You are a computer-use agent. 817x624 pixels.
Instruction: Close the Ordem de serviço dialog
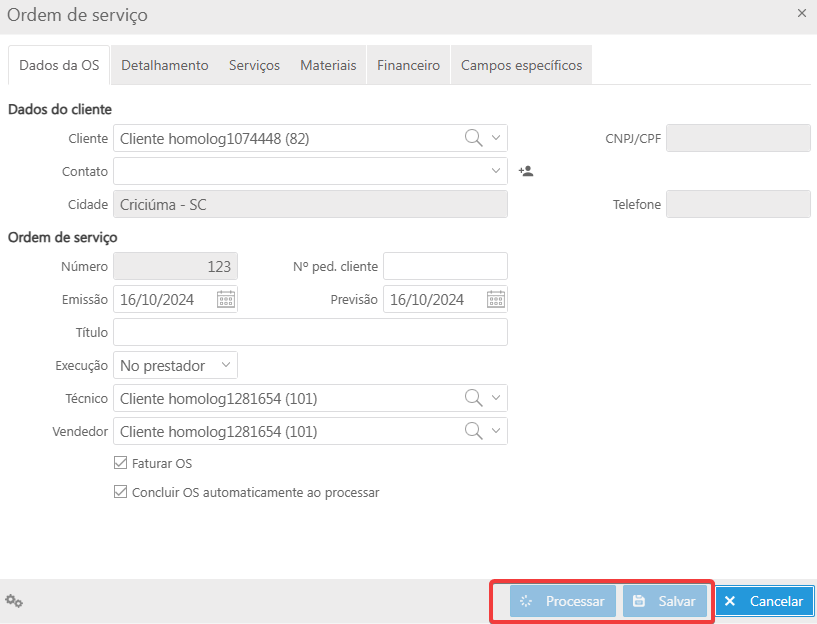(x=801, y=14)
